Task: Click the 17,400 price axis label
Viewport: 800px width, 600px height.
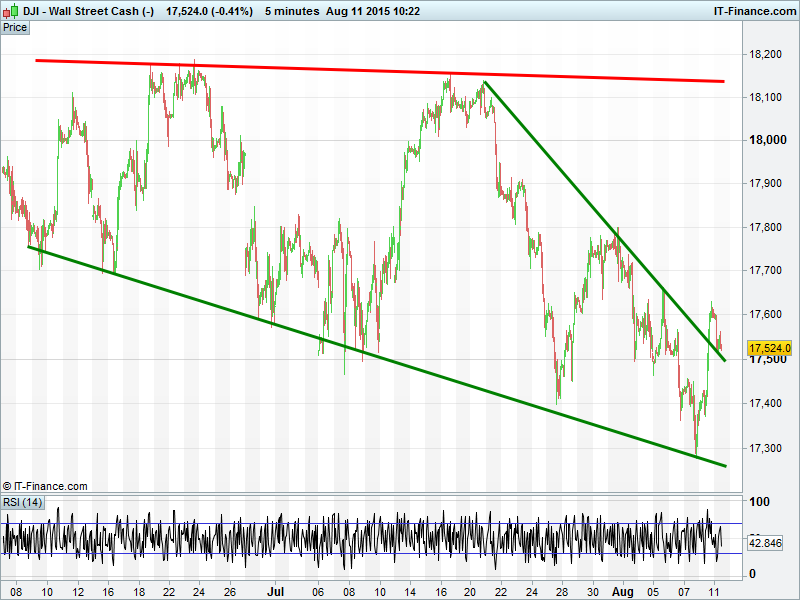Action: (765, 403)
